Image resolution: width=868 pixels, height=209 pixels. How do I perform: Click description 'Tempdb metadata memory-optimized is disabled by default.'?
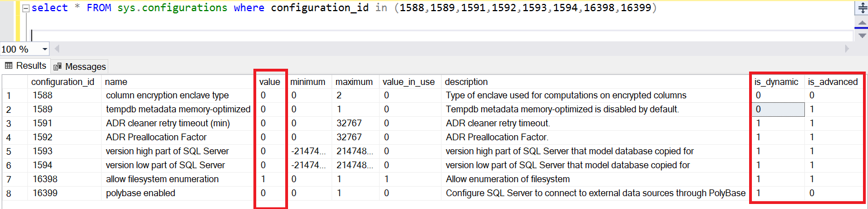pos(596,110)
